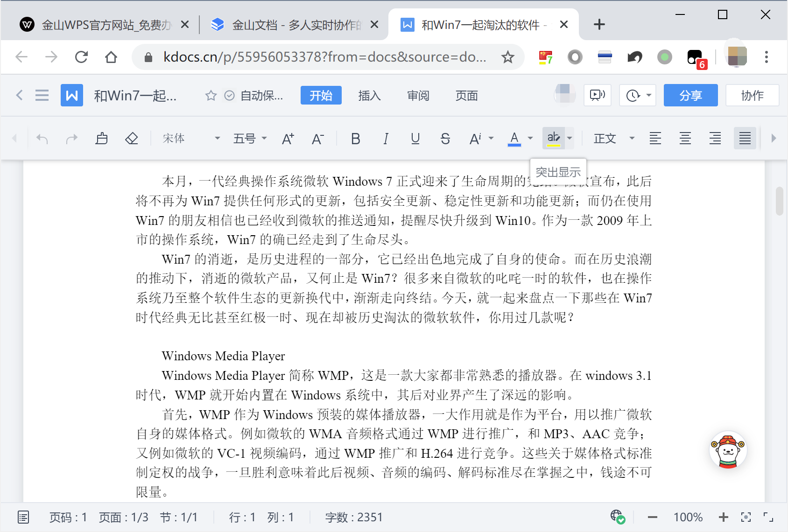Open collaborator avatar in document header
This screenshot has height=532, width=788.
pyautogui.click(x=565, y=94)
